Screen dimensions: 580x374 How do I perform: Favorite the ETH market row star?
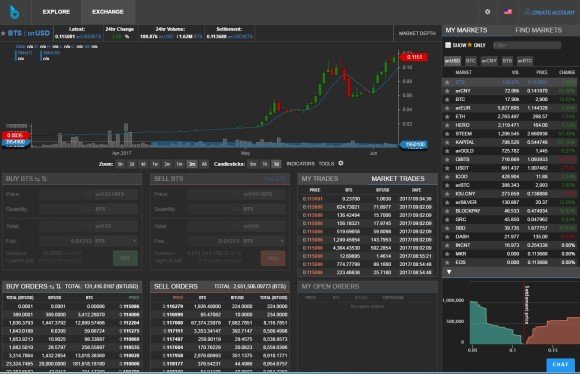pos(447,117)
